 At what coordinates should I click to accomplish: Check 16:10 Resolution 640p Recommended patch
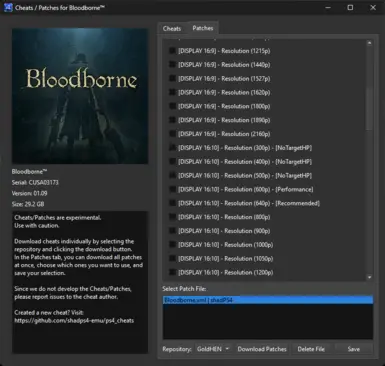pyautogui.click(x=172, y=203)
